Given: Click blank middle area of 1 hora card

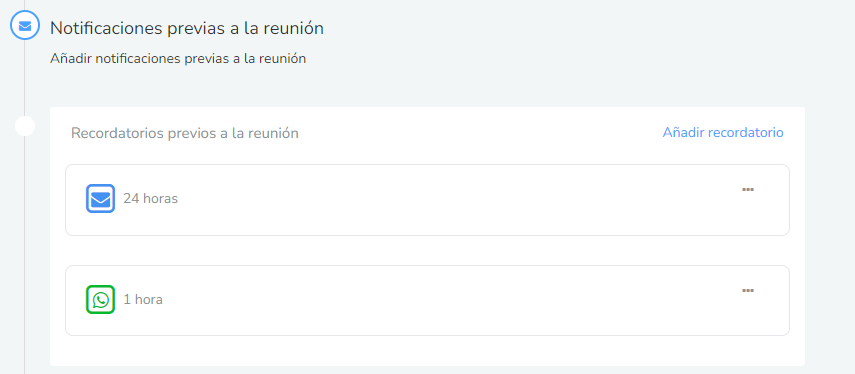Looking at the screenshot, I should (436, 300).
